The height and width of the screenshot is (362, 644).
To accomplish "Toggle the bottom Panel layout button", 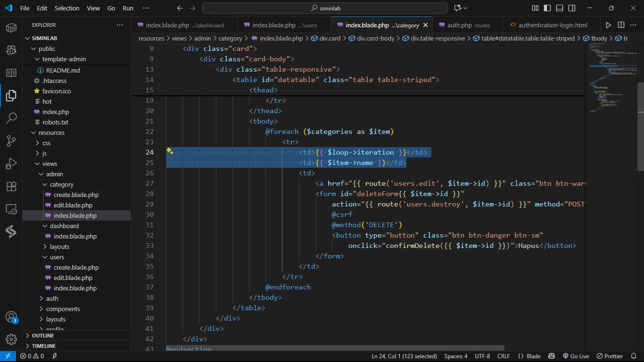I will 560,8.
